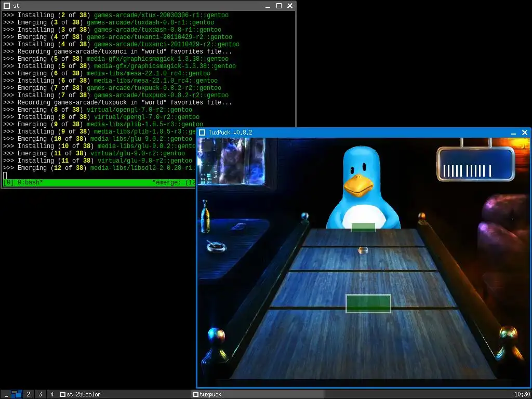Viewport: 532px width, 399px height.
Task: Click the tmux "[0] 0:bash*" status entry
Action: pyautogui.click(x=23, y=182)
